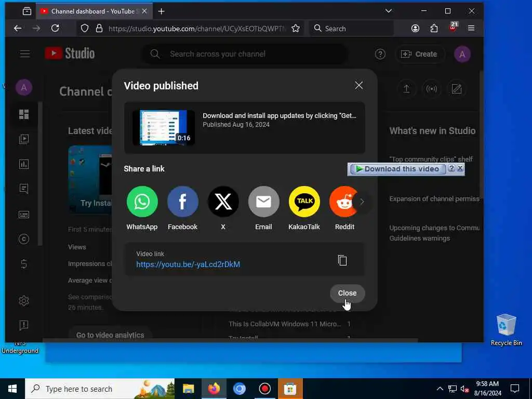Click the YouTube Studio logo

tap(70, 54)
